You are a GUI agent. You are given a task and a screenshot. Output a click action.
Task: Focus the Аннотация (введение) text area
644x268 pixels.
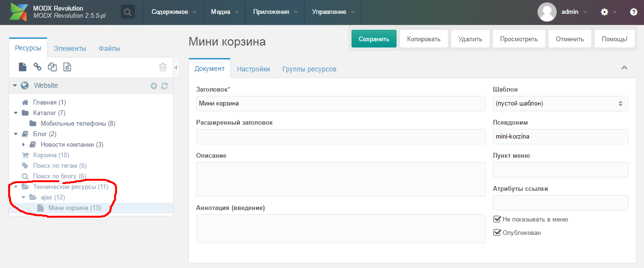click(341, 228)
